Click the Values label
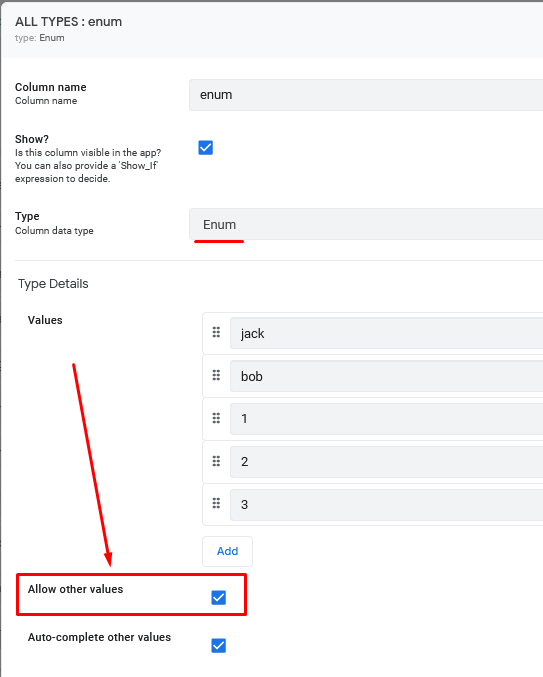The image size is (543, 677). click(x=45, y=320)
